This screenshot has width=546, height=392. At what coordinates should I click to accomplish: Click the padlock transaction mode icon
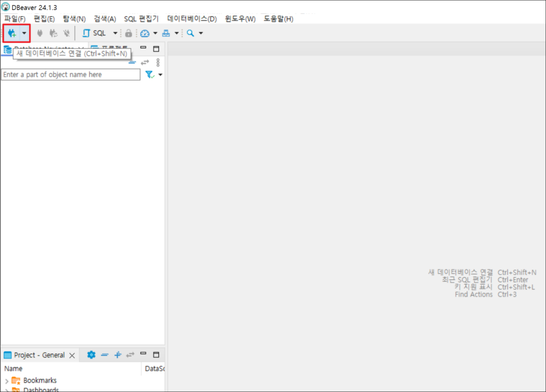pyautogui.click(x=129, y=33)
